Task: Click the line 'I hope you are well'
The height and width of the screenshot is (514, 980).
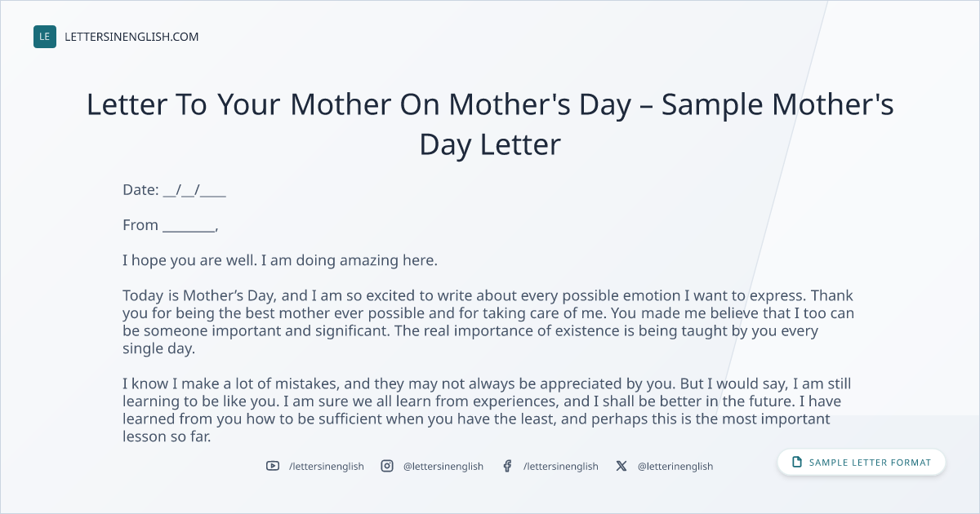Action: coord(280,261)
